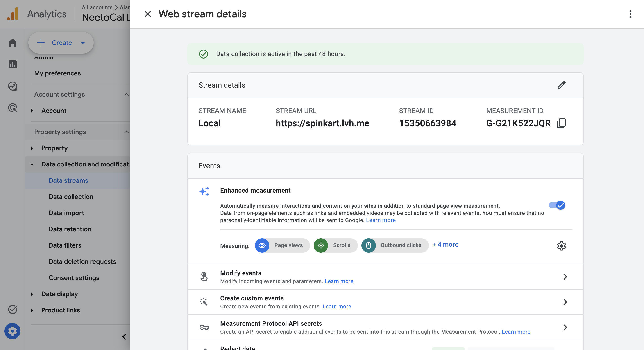This screenshot has width=644, height=350.
Task: Click the stream URL https://spinkart.lvh.me
Action: [322, 123]
